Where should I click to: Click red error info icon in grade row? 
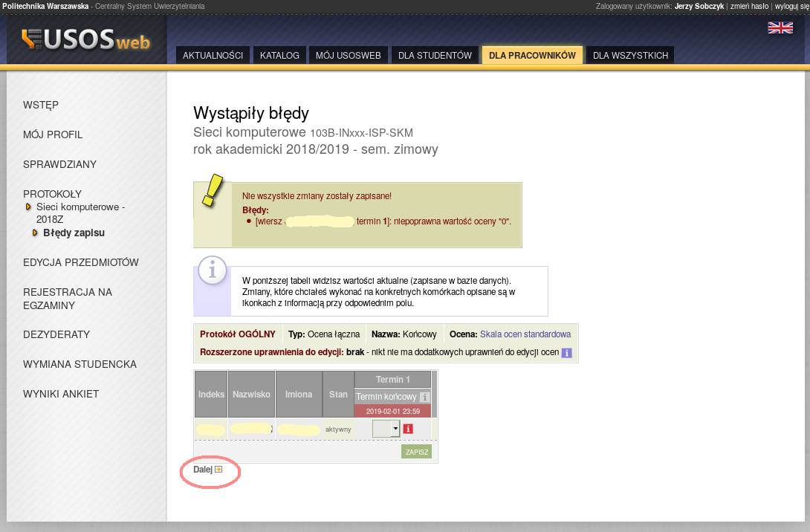tap(407, 429)
